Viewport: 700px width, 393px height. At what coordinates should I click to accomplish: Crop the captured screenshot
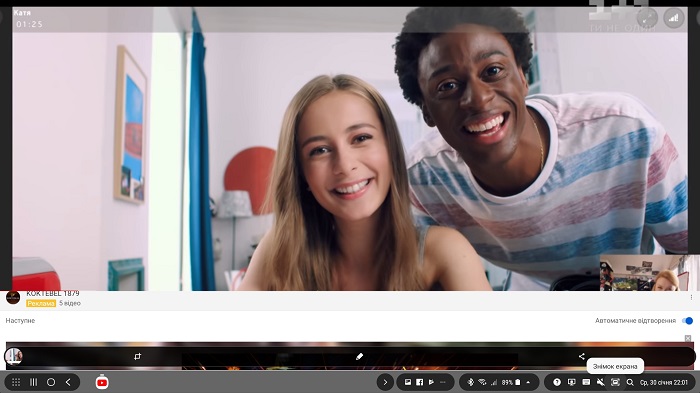[138, 356]
